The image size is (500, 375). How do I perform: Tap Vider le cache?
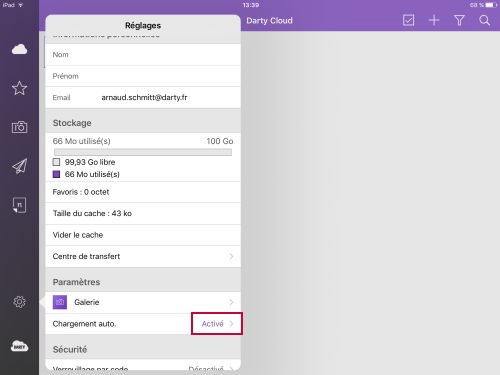[143, 235]
